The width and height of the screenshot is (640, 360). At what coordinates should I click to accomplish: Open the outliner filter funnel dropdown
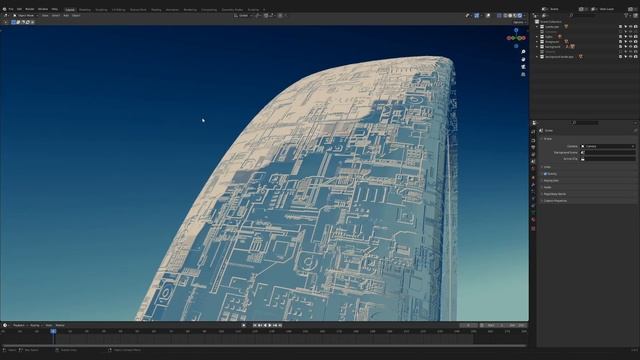(x=627, y=16)
